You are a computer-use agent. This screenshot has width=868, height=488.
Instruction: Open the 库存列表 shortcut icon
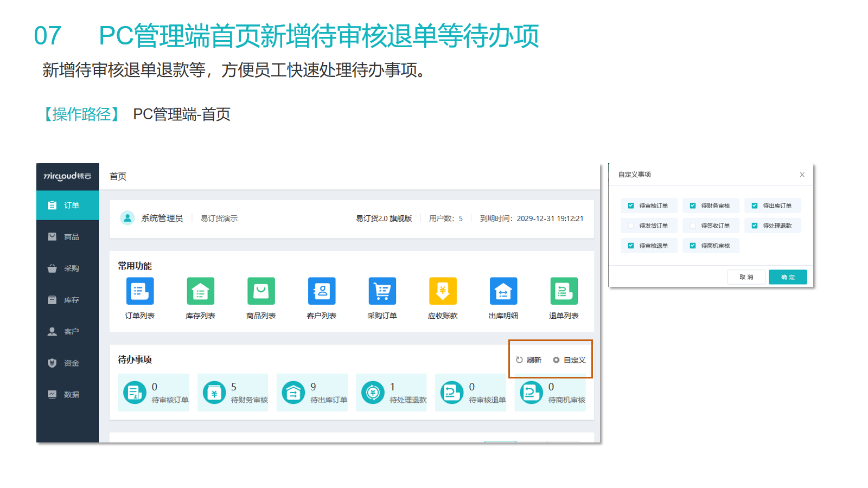pyautogui.click(x=201, y=291)
